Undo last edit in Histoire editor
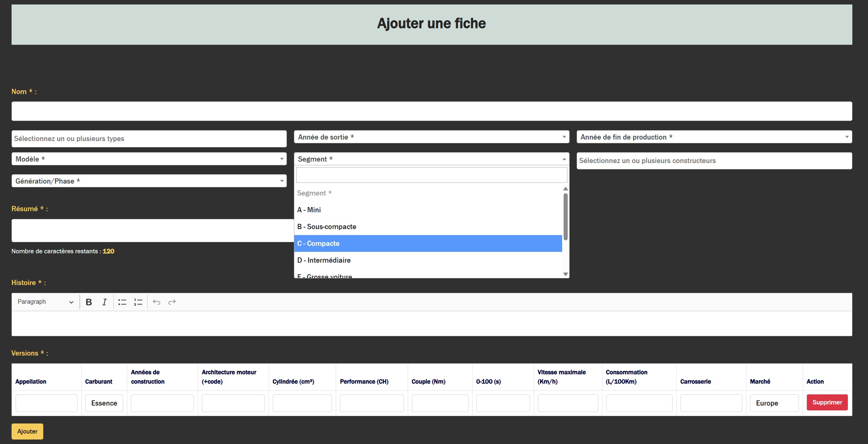The image size is (868, 444). 156,302
